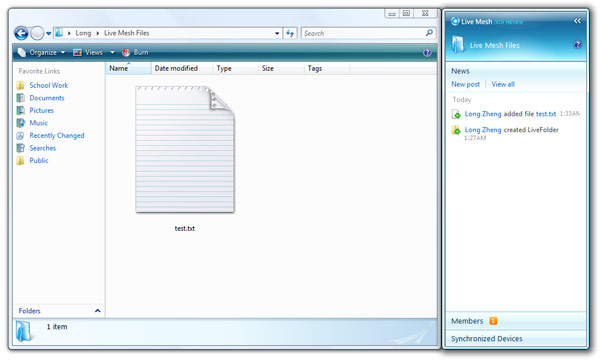The width and height of the screenshot is (600, 360).
Task: Open Recently Changed favorite link
Action: tap(57, 135)
